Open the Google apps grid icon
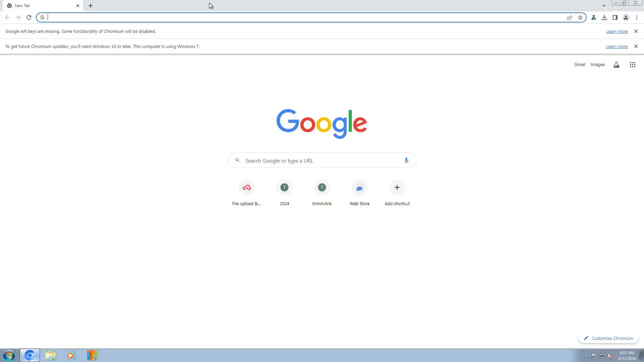 [633, 65]
